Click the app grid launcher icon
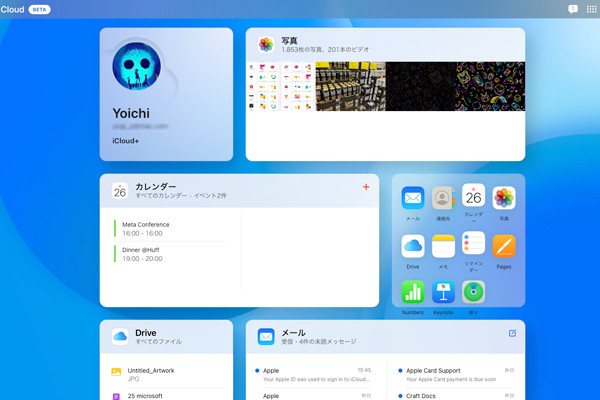The image size is (600, 400). point(591,9)
